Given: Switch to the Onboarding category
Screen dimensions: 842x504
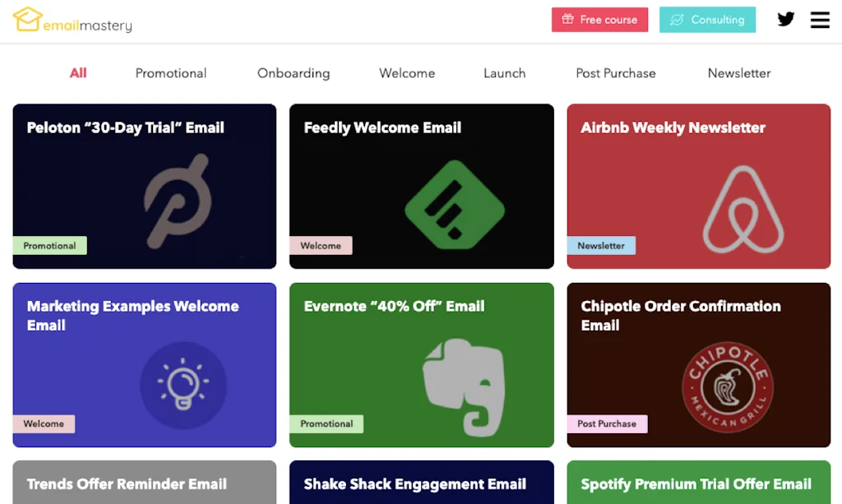Looking at the screenshot, I should pyautogui.click(x=293, y=73).
